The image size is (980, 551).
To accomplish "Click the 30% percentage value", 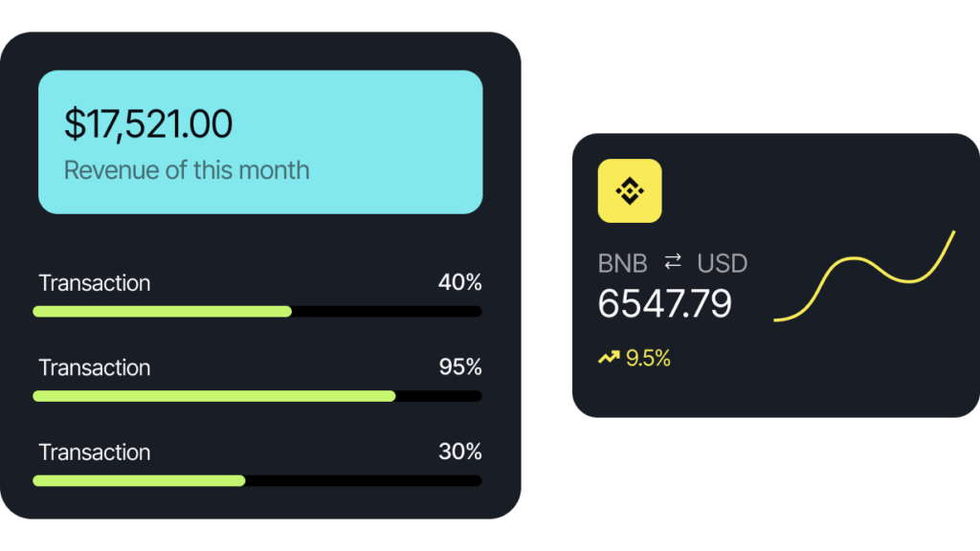I will coord(459,452).
